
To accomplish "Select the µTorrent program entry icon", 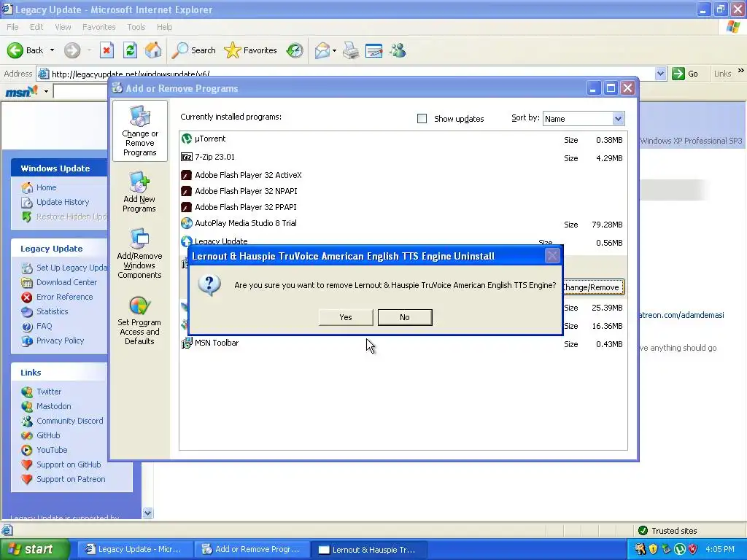I will [186, 139].
